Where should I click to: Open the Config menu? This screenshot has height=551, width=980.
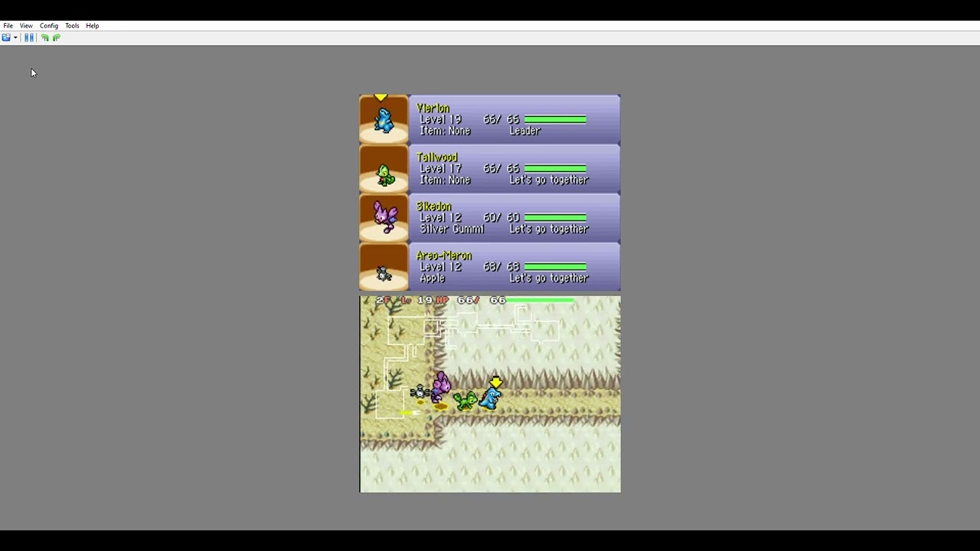[x=49, y=25]
